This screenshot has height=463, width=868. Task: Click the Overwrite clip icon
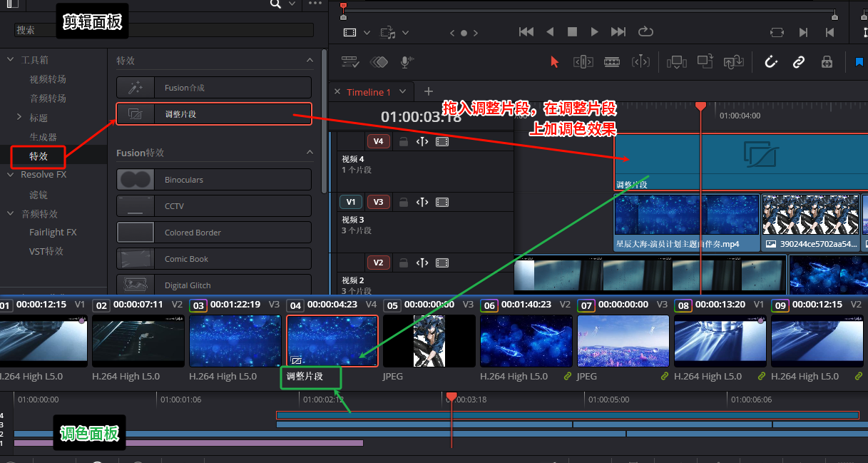pos(705,62)
